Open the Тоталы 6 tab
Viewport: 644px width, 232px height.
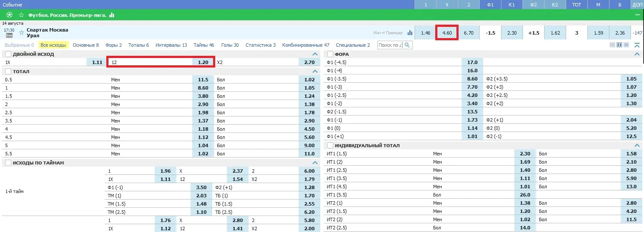click(138, 45)
